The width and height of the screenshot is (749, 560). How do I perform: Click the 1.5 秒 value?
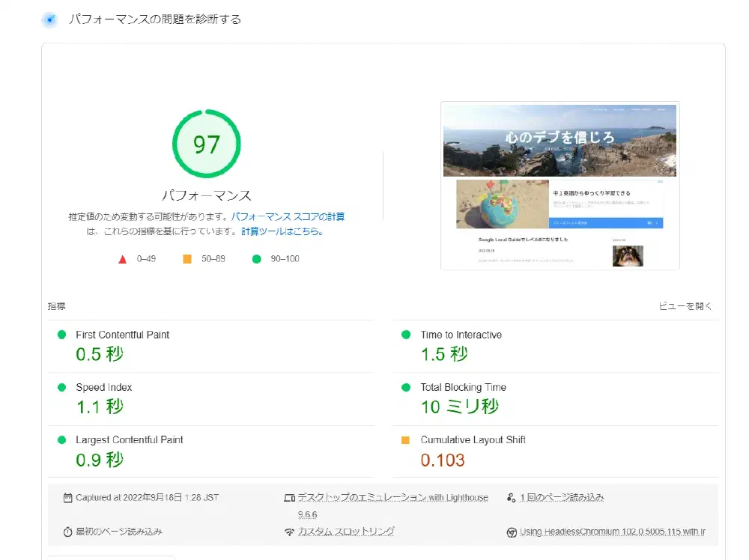pos(444,354)
